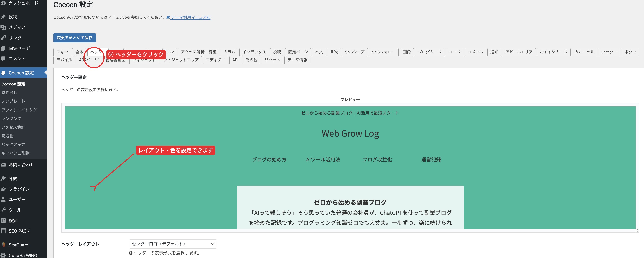Open 高速化 in sidebar submenu
The height and width of the screenshot is (258, 644).
(x=7, y=136)
